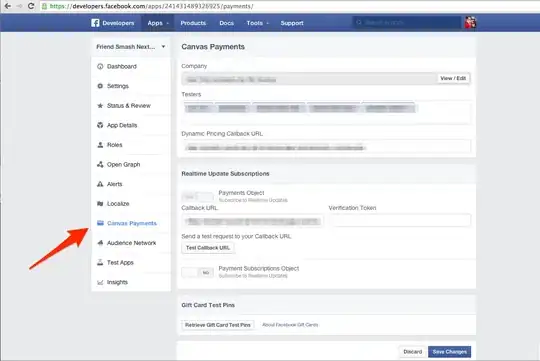Image resolution: width=540 pixels, height=361 pixels.
Task: Click the green SSL lock icon
Action: coord(44,6)
